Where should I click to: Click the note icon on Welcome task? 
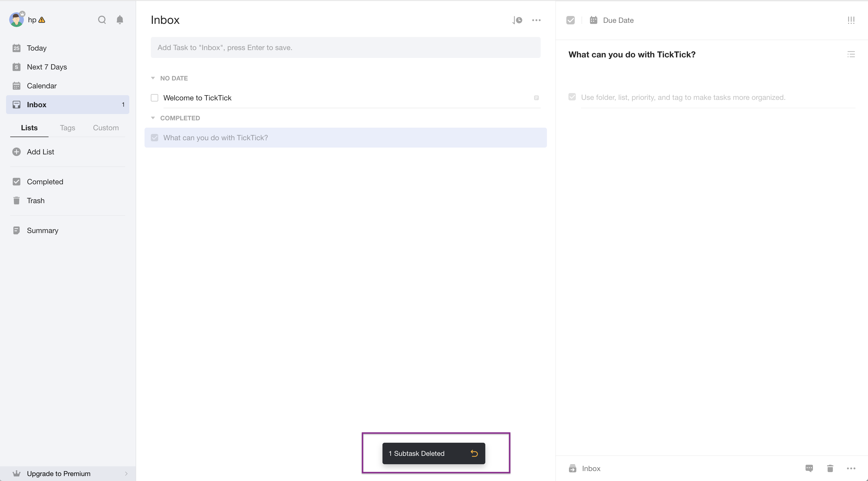536,98
